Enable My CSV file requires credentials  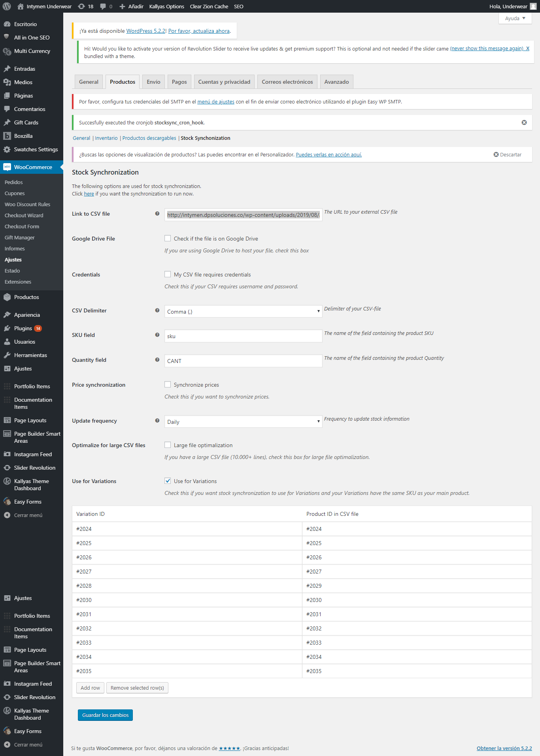pos(168,274)
